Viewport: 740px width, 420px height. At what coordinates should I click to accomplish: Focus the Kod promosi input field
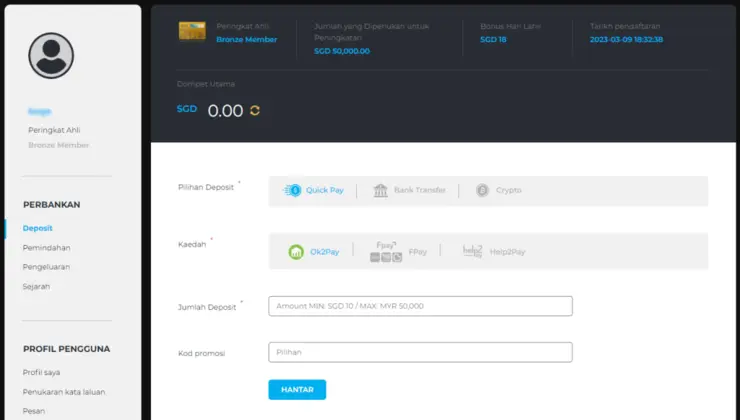pyautogui.click(x=420, y=353)
